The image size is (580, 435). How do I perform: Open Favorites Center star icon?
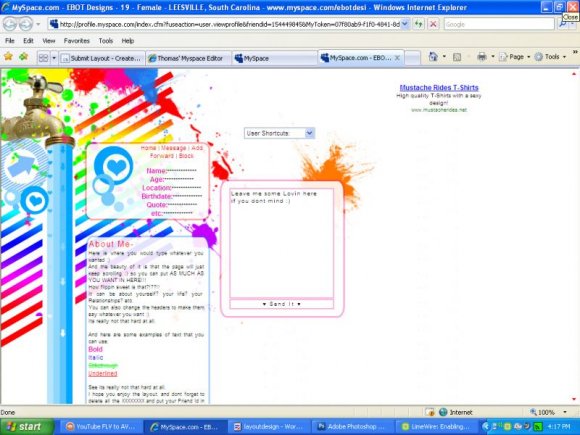8,57
